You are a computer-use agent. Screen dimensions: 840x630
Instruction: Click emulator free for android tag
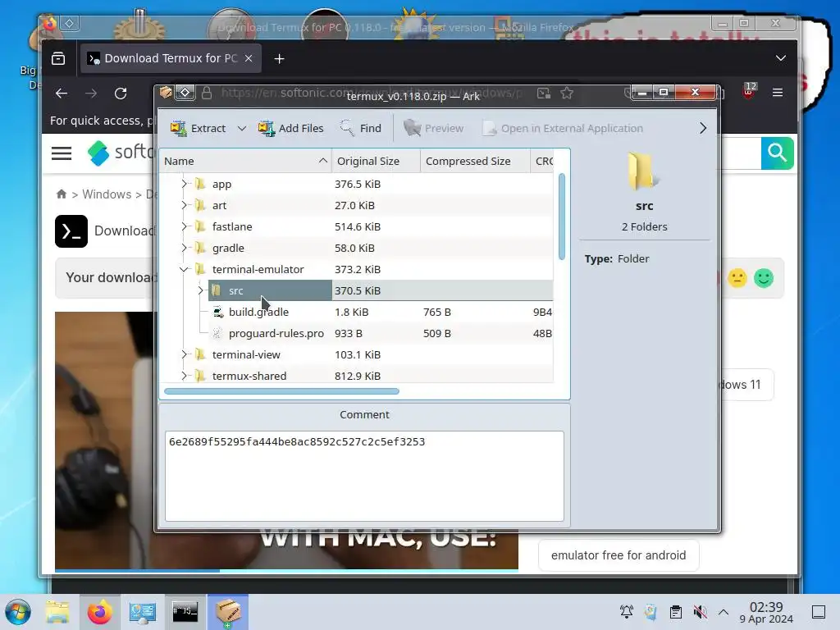tap(619, 555)
